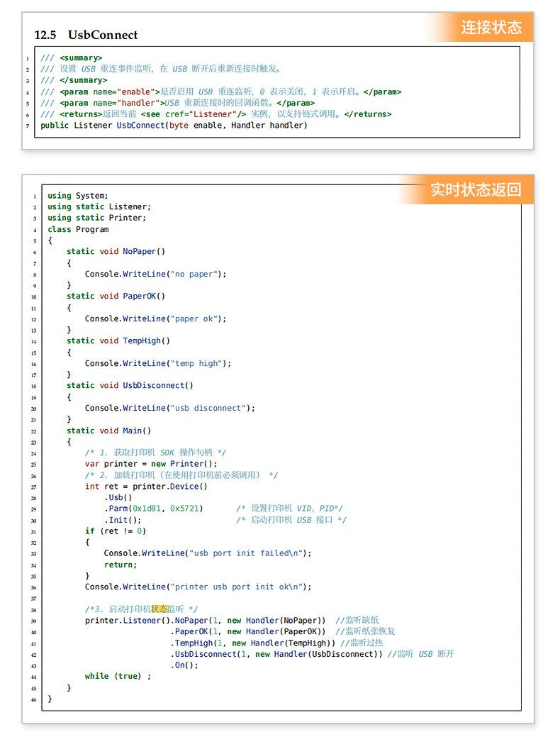Screen dimensions: 560x754
Task: Click the ".On();" method call
Action: click(184, 665)
